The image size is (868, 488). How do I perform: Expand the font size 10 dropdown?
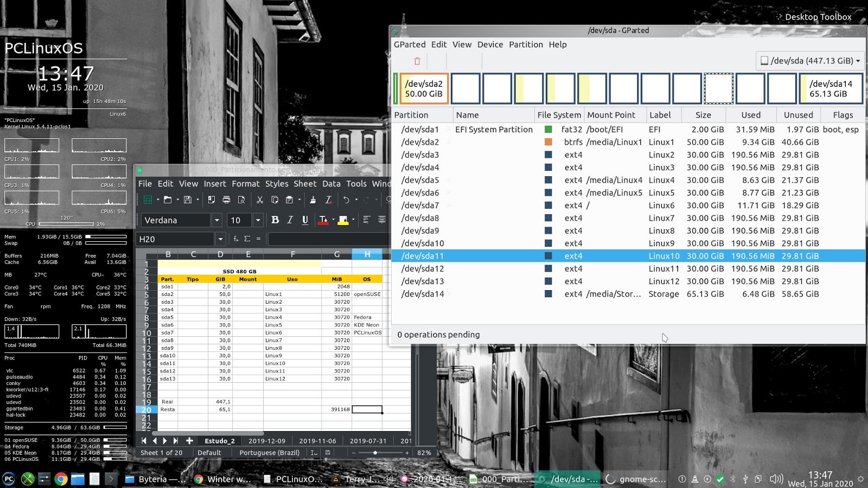[258, 220]
